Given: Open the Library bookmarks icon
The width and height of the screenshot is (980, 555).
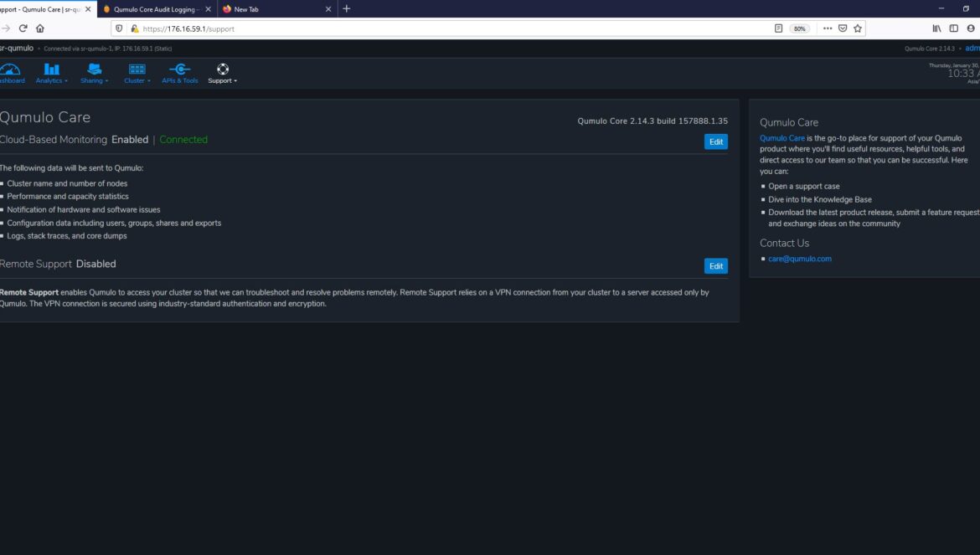Looking at the screenshot, I should 936,28.
